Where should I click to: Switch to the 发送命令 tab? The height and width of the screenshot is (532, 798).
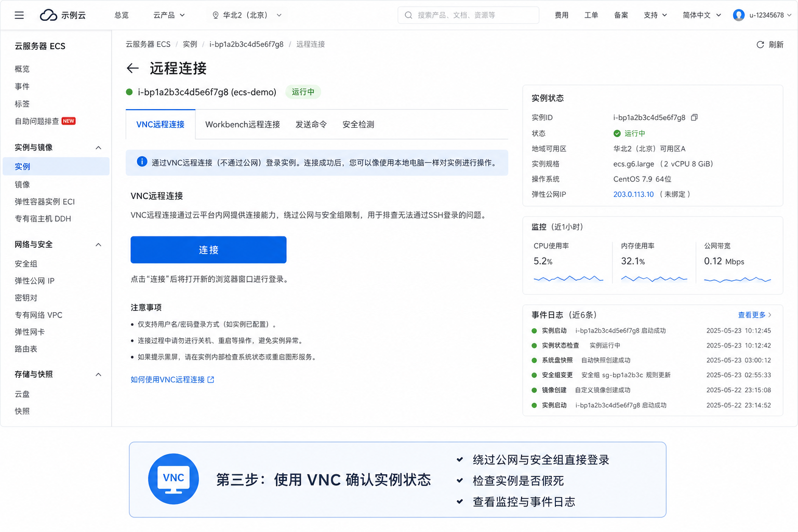(311, 125)
